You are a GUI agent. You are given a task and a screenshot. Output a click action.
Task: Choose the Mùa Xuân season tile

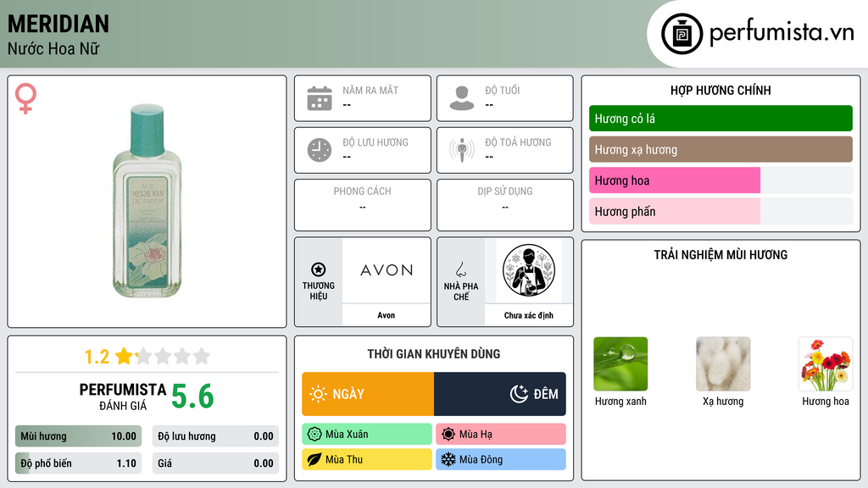tap(367, 435)
